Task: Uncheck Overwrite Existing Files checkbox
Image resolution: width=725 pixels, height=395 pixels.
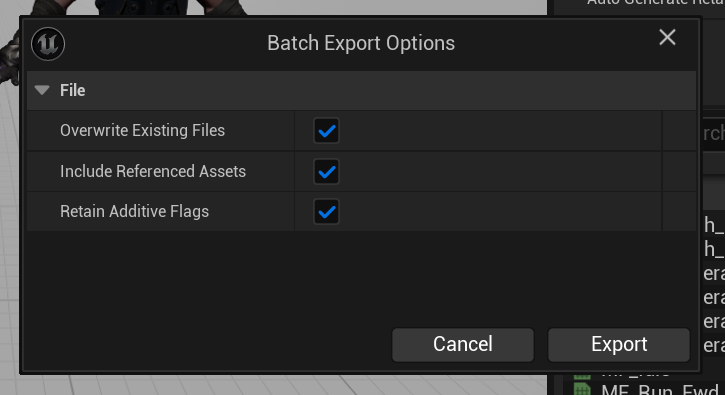Action: [x=326, y=131]
